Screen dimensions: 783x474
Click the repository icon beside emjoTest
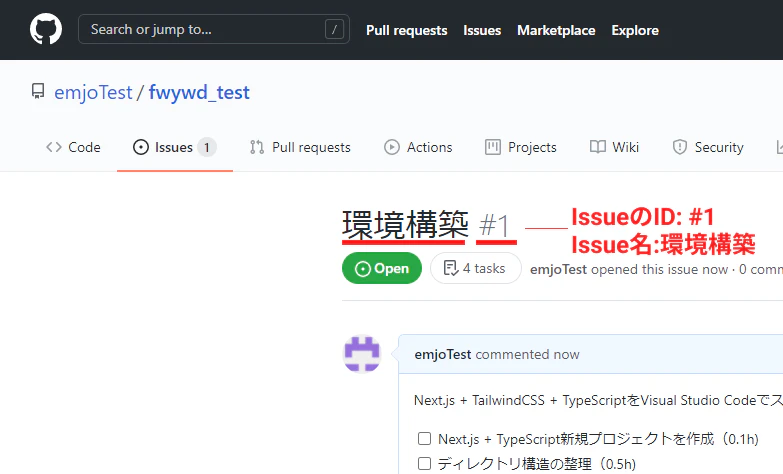[x=38, y=91]
